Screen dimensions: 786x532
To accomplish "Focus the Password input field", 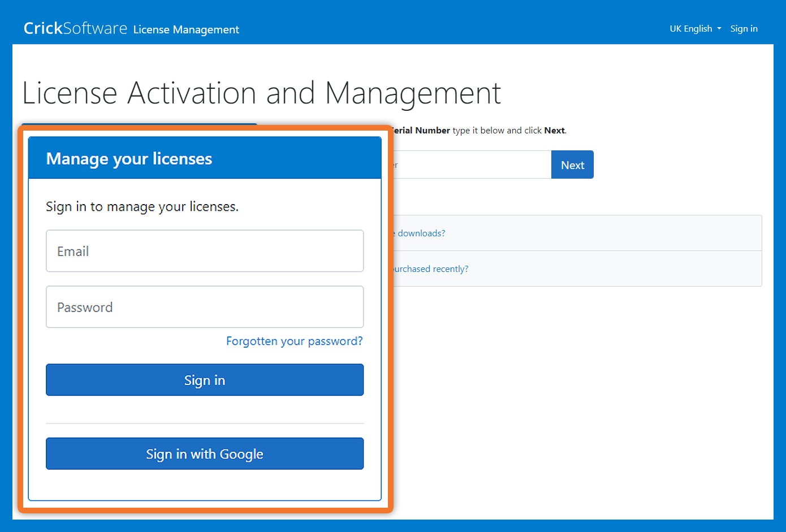I will coord(205,307).
